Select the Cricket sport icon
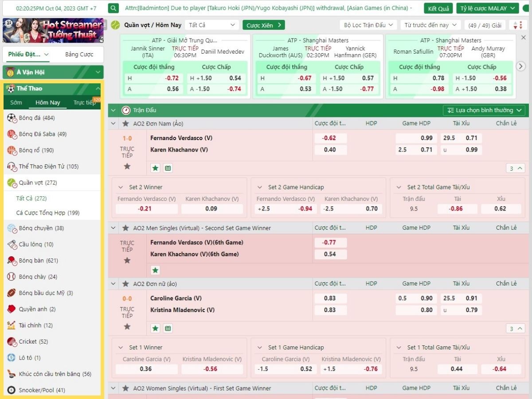Viewport: 532px width, 399px height. [12, 342]
